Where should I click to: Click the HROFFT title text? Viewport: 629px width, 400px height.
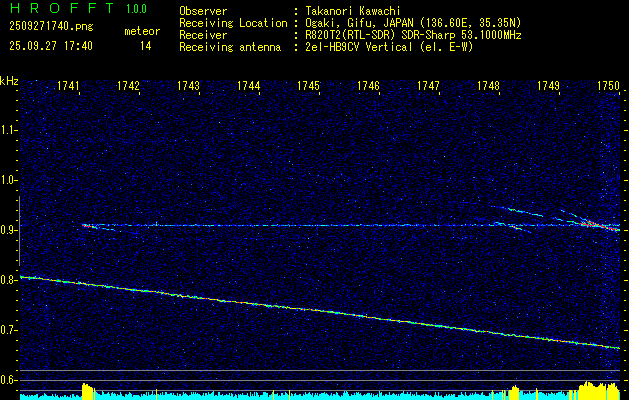click(x=54, y=10)
